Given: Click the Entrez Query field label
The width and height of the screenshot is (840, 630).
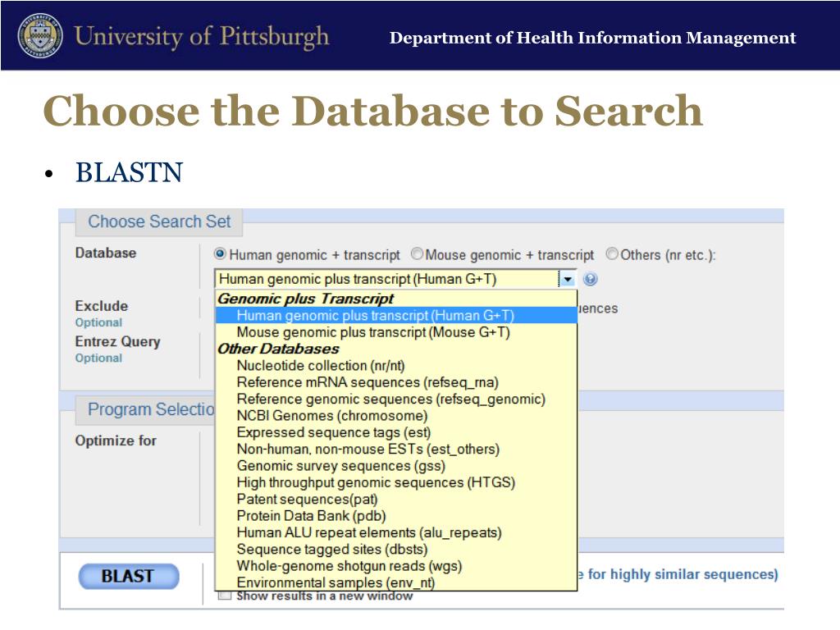Looking at the screenshot, I should point(117,342).
